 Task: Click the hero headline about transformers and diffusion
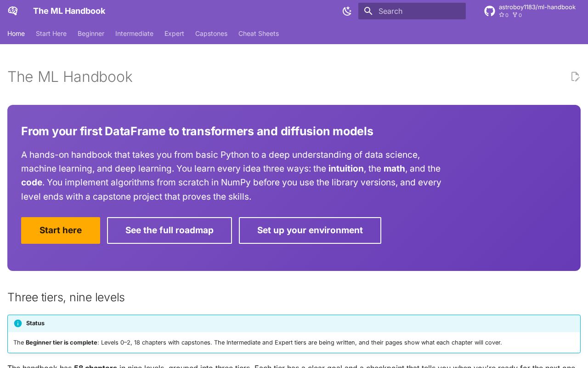197,132
